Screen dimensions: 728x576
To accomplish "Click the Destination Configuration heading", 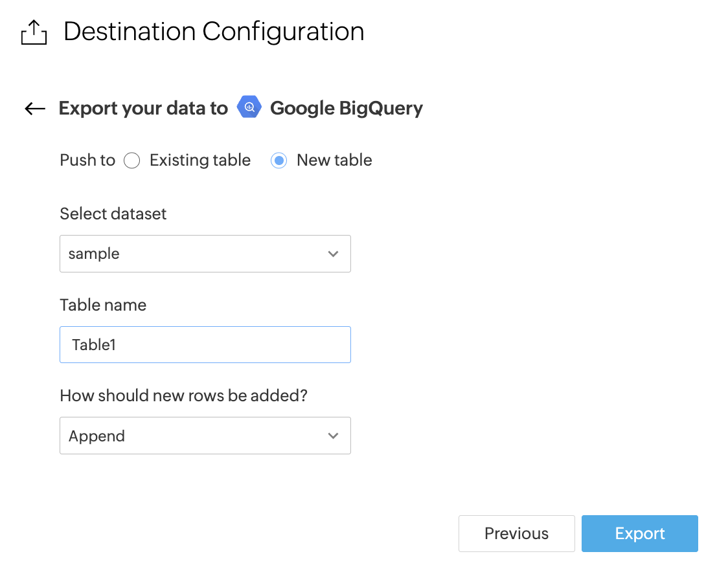I will pos(214,32).
